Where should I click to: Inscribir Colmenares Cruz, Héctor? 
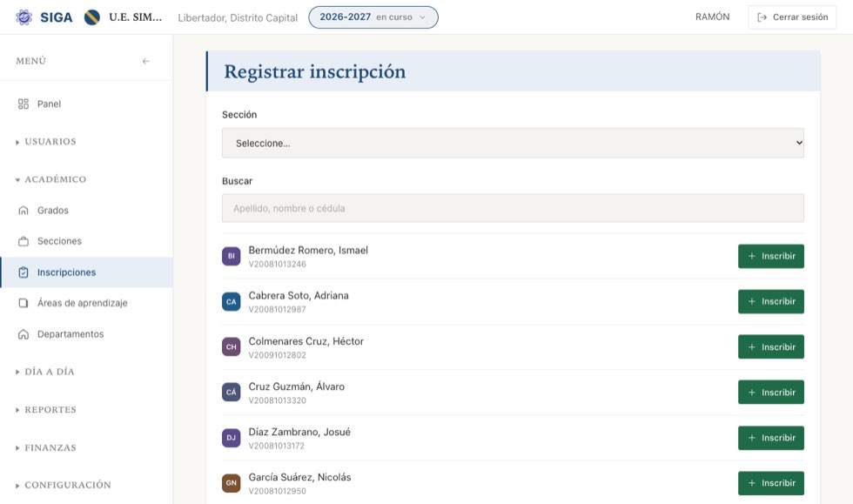point(771,346)
